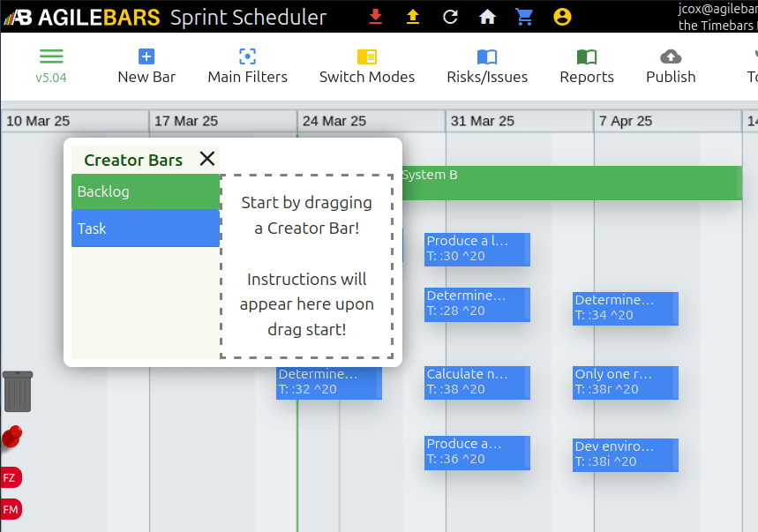The image size is (758, 532).
Task: Select the Backlog creator bar
Action: pos(146,191)
